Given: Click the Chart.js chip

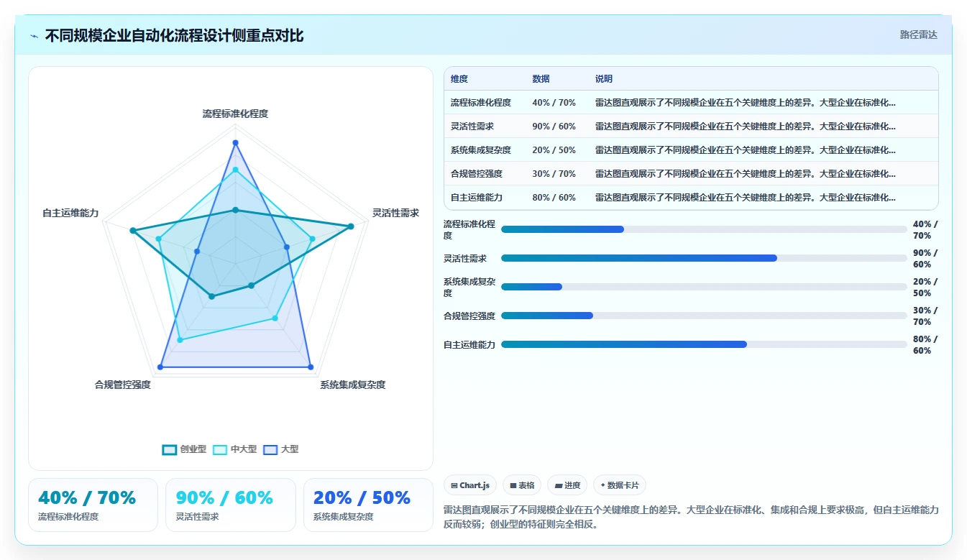Looking at the screenshot, I should click(x=470, y=485).
